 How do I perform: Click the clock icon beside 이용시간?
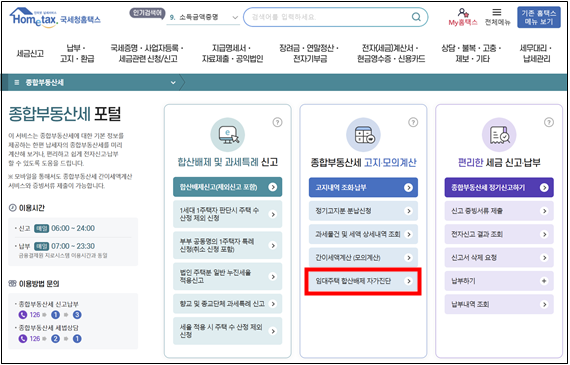point(12,208)
